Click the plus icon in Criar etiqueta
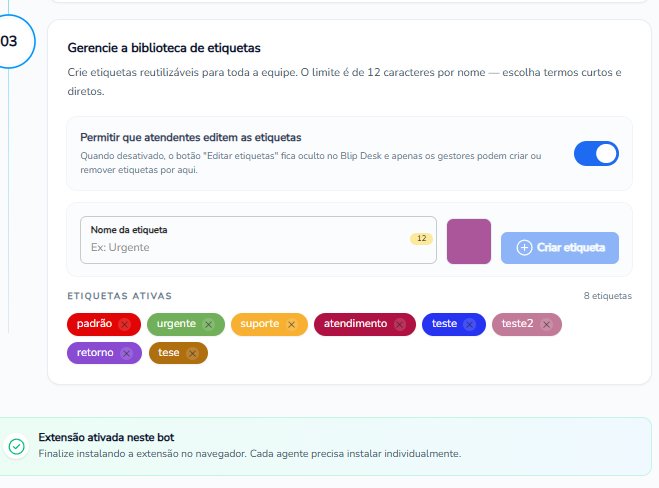659x488 pixels. 524,248
